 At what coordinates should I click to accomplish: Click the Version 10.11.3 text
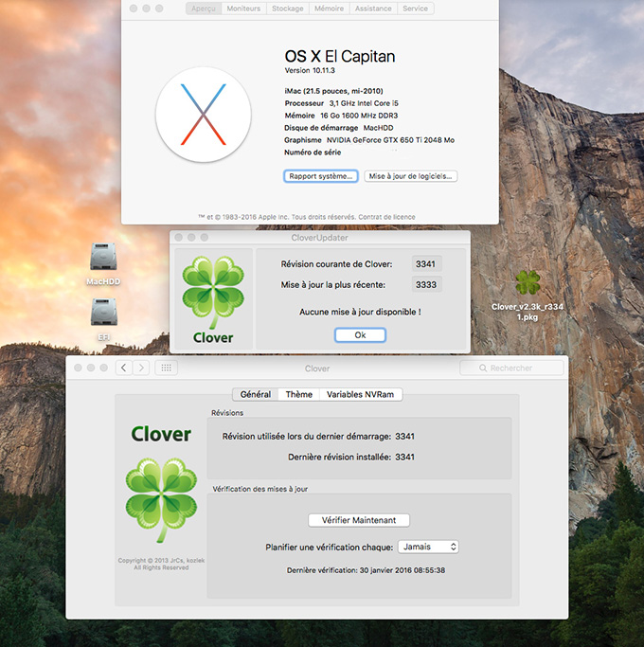310,70
